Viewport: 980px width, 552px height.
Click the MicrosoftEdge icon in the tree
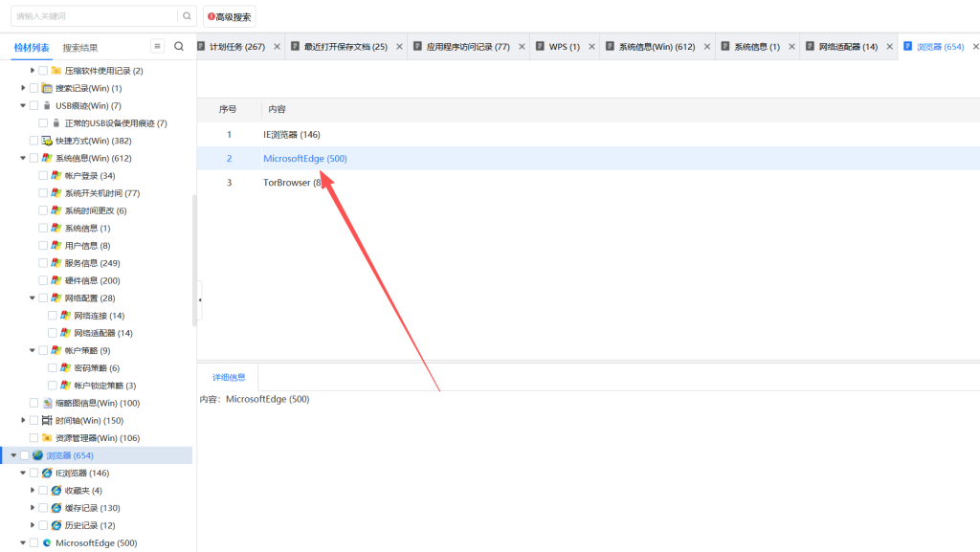[x=47, y=542]
